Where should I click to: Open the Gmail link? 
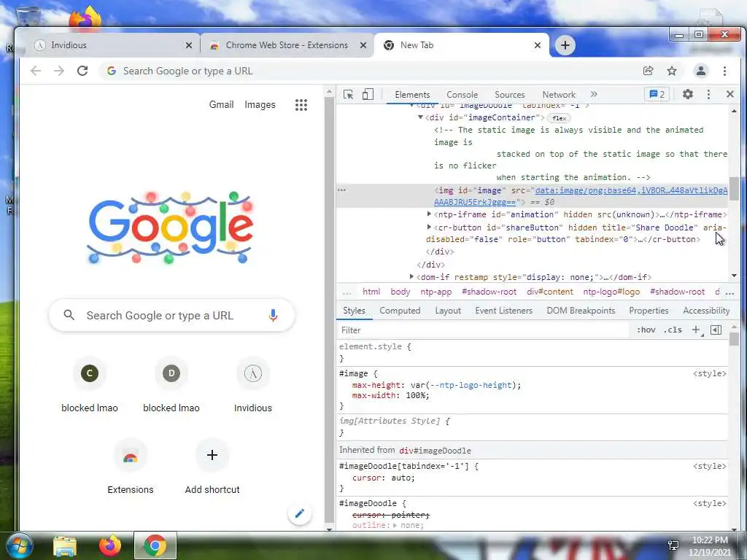(x=221, y=104)
